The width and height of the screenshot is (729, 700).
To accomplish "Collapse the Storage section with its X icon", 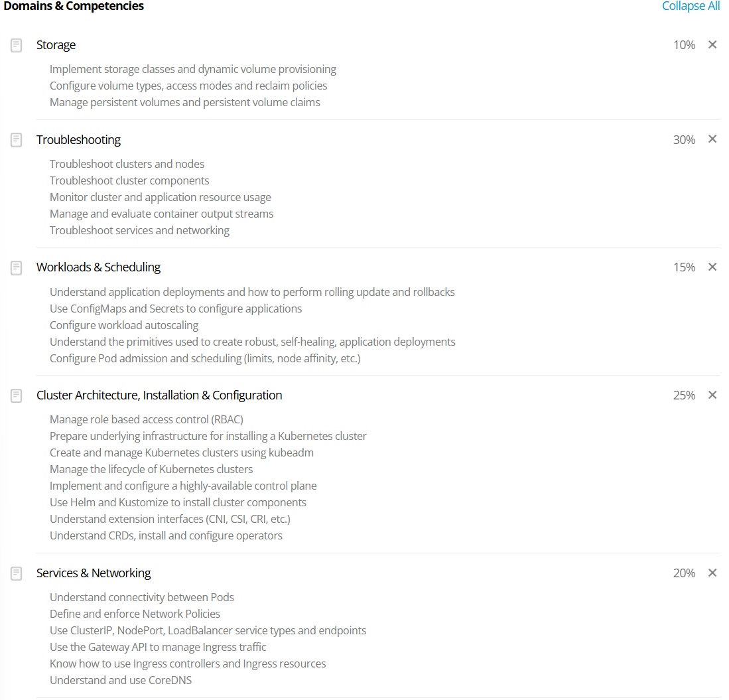I will 712,44.
